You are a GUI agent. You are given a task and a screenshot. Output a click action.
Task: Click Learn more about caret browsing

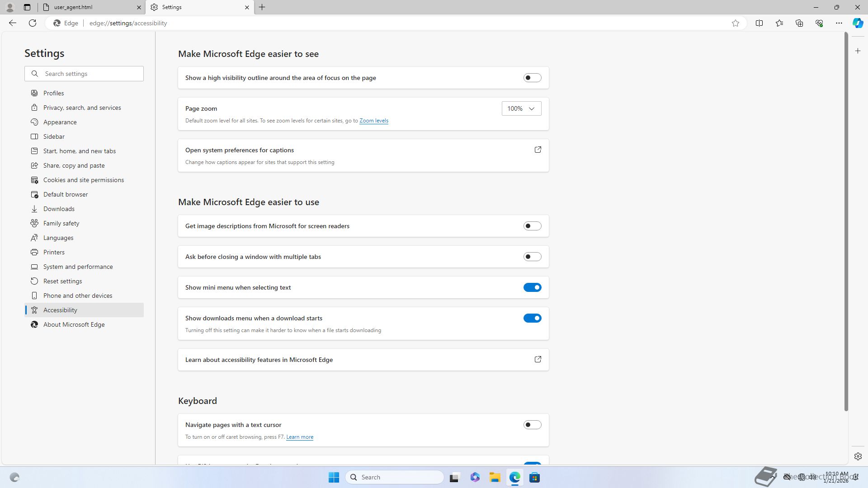pyautogui.click(x=299, y=437)
